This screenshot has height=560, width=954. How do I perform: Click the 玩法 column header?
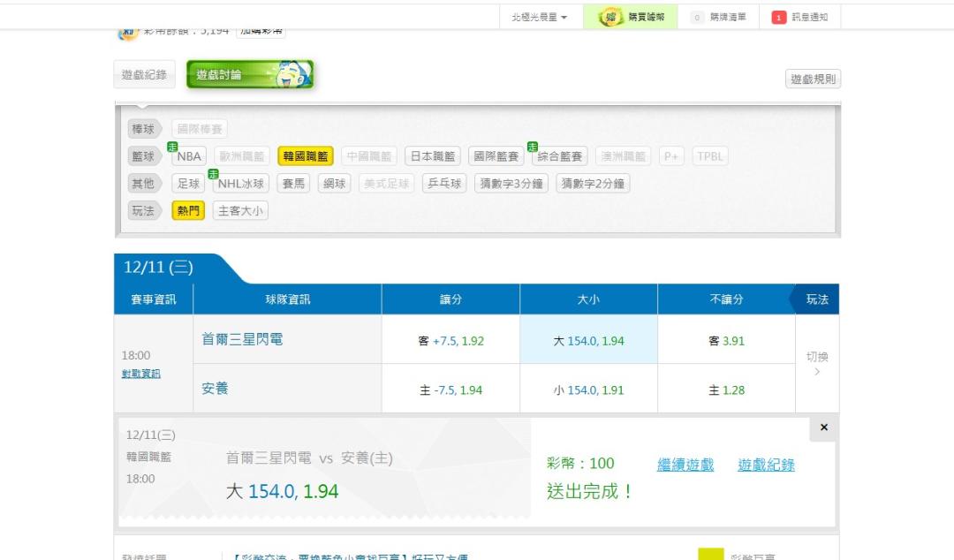click(x=817, y=299)
